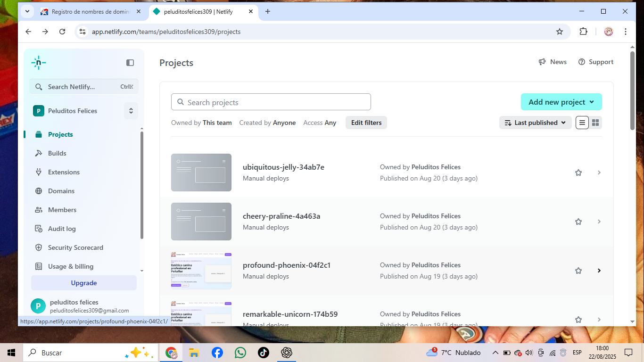
Task: View site information icon in address bar
Action: (83, 32)
